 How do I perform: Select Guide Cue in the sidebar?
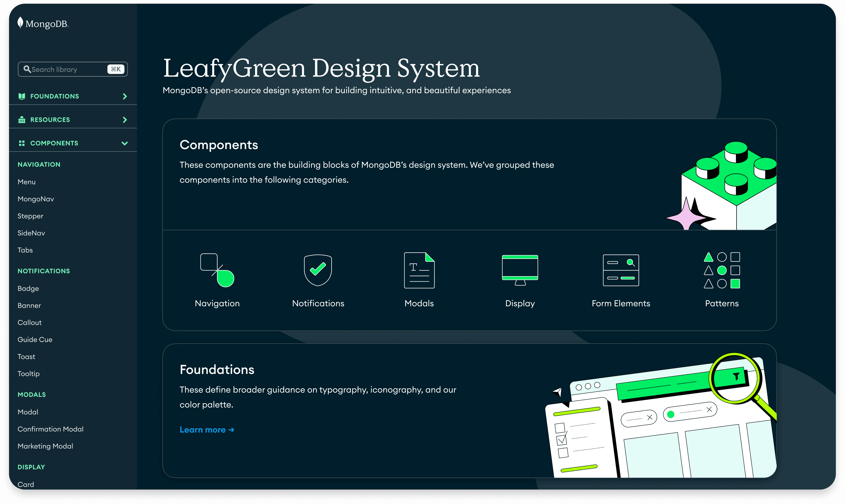click(35, 340)
